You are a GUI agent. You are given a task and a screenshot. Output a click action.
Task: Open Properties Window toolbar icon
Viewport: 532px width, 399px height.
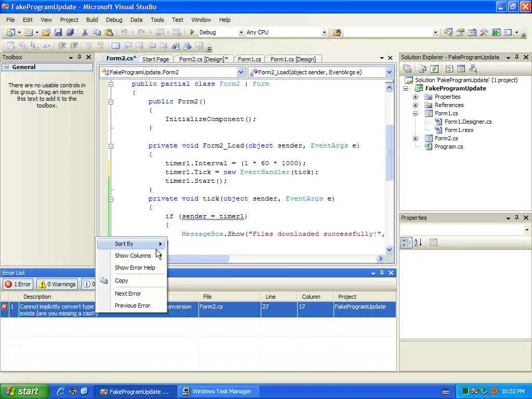tap(460, 32)
